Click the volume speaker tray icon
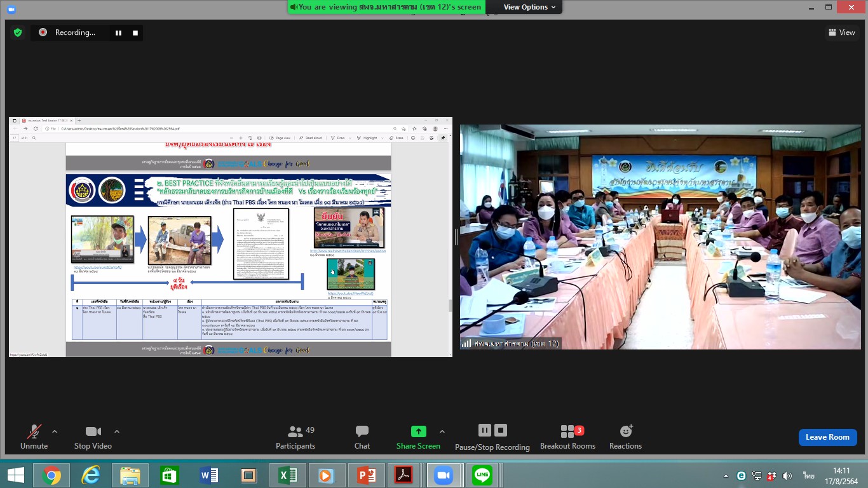This screenshot has width=868, height=488. tap(787, 475)
